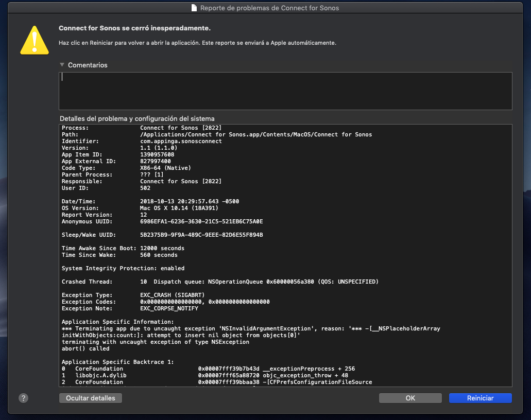Click the 'NSInvalidArgumentException' text in the crash reason
This screenshot has height=420, width=531.
[x=266, y=328]
